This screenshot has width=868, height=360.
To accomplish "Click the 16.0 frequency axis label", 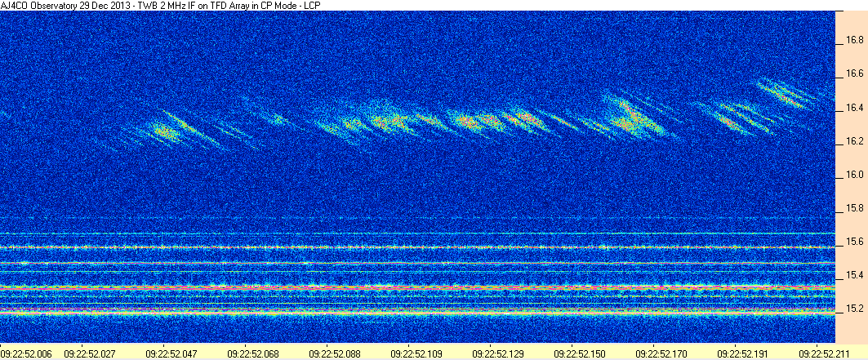I will tap(854, 175).
